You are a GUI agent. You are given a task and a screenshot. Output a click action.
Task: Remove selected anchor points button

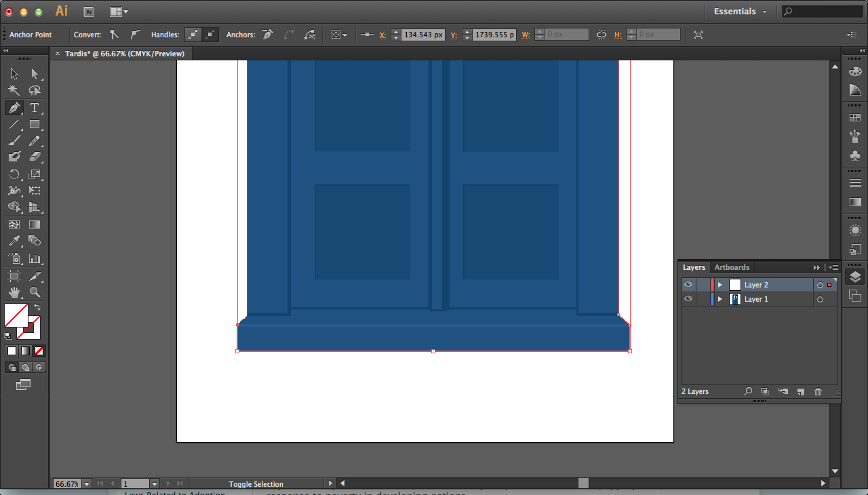pos(269,35)
